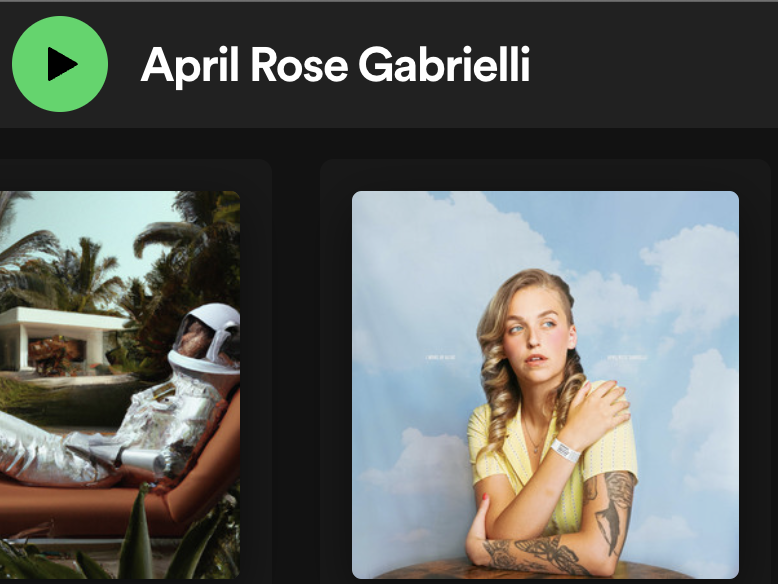This screenshot has height=584, width=778.
Task: Select the album card with blue sky artwork
Action: 545,372
